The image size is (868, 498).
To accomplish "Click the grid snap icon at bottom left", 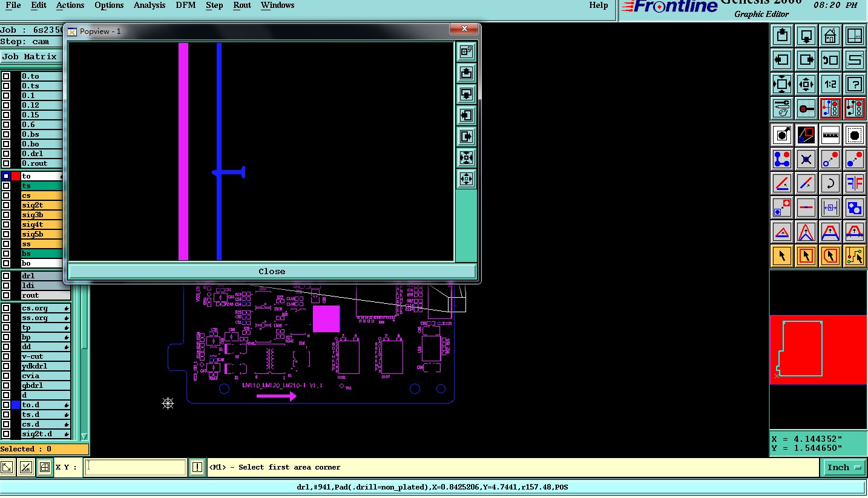I will pyautogui.click(x=44, y=467).
